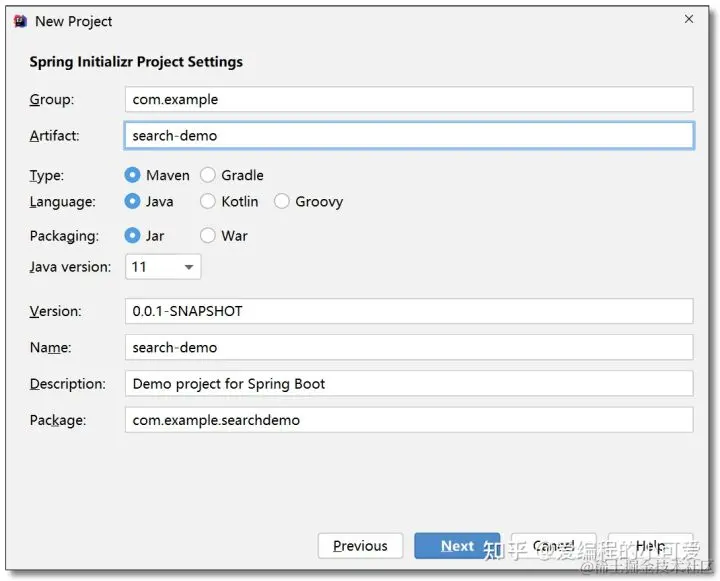Close the New Project window
The width and height of the screenshot is (720, 581).
[x=689, y=19]
